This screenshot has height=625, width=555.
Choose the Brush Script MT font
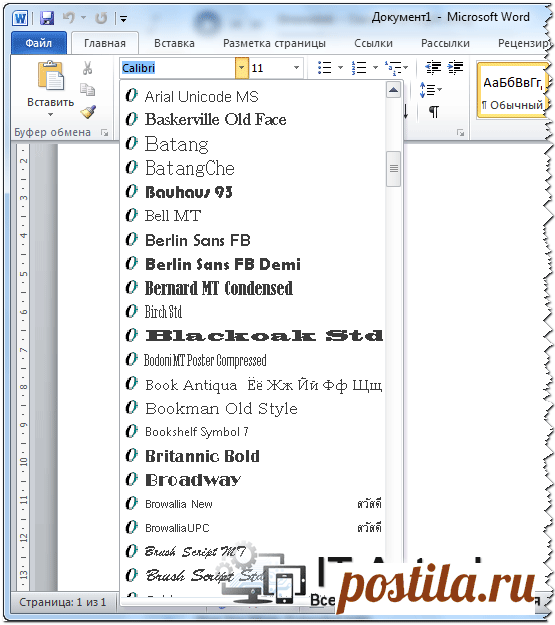252,552
